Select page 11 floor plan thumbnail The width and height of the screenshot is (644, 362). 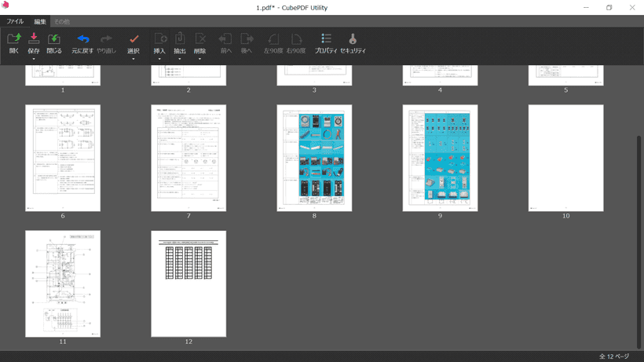point(63,283)
